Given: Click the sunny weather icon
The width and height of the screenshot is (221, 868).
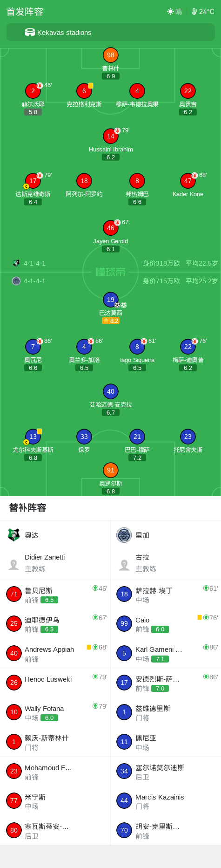Looking at the screenshot, I should pos(170,12).
